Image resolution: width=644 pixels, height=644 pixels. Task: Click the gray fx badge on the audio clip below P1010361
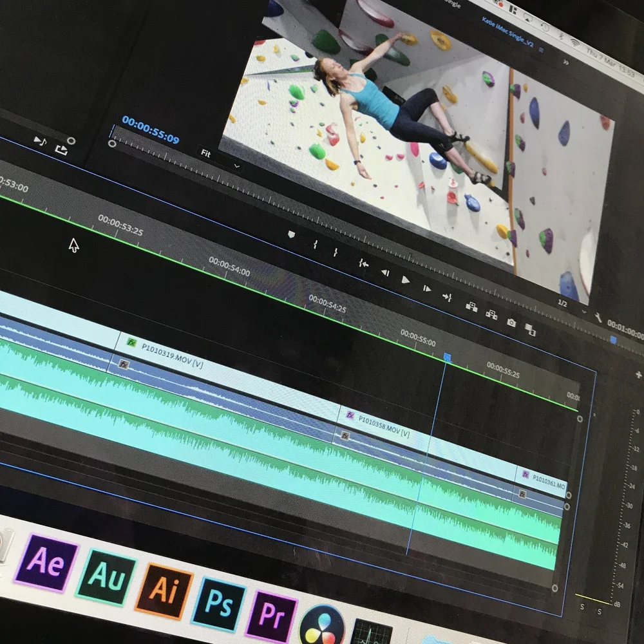click(522, 494)
